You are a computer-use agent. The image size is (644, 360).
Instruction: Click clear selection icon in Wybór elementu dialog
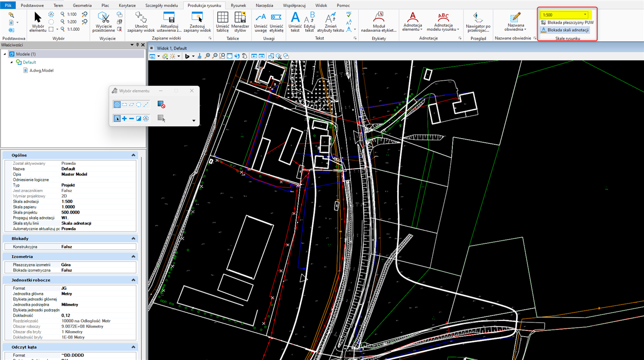[161, 104]
